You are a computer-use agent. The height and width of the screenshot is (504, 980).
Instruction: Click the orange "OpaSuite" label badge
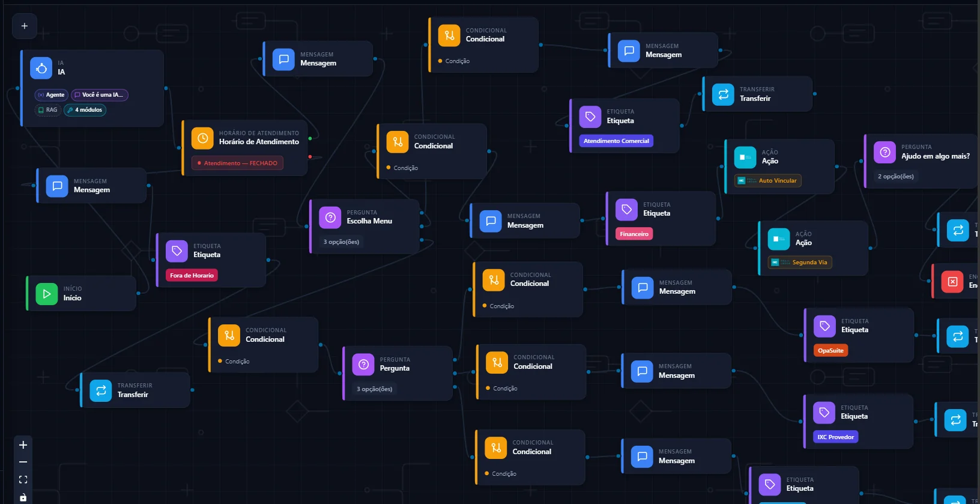tap(830, 351)
